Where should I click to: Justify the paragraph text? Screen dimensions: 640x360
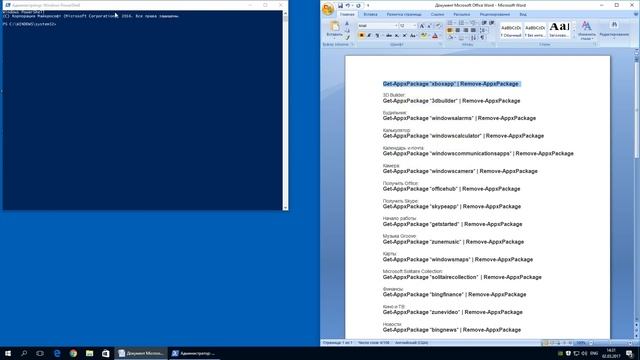(473, 30)
